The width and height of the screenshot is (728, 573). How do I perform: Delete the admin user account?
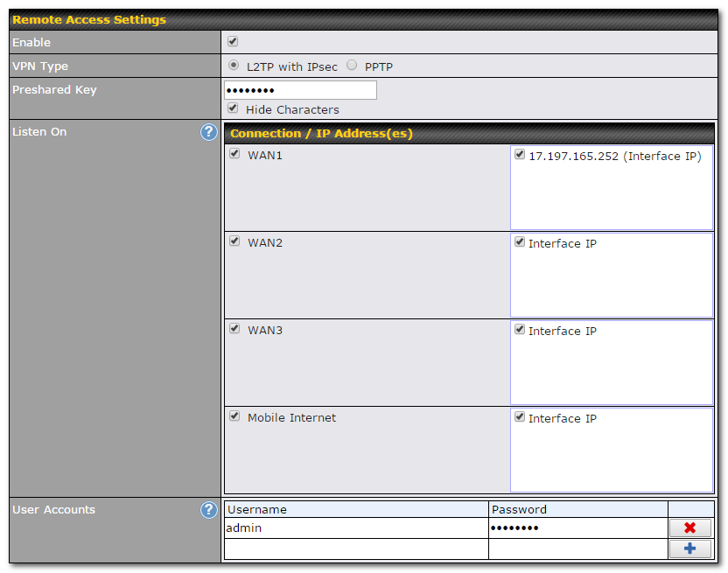pyautogui.click(x=690, y=528)
